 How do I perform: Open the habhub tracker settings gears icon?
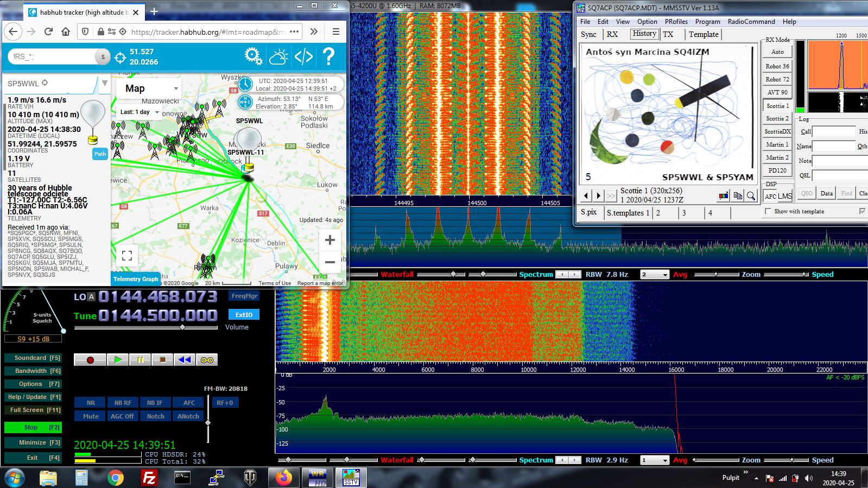[x=254, y=56]
